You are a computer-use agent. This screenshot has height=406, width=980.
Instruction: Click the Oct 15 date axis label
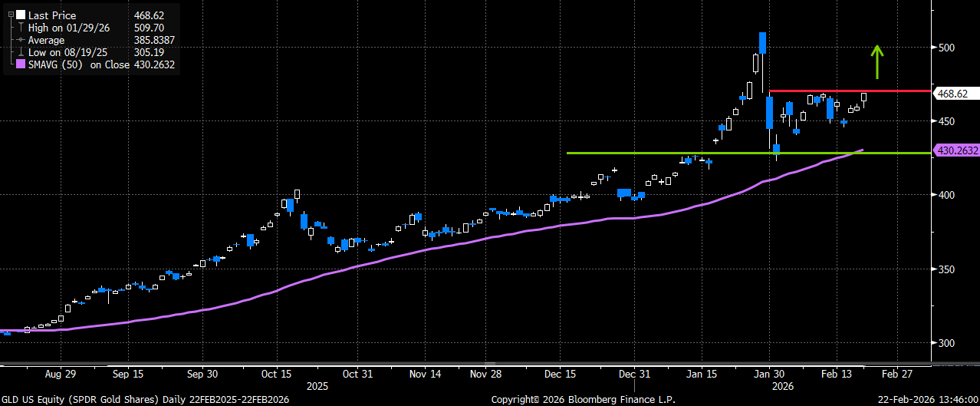(x=277, y=375)
